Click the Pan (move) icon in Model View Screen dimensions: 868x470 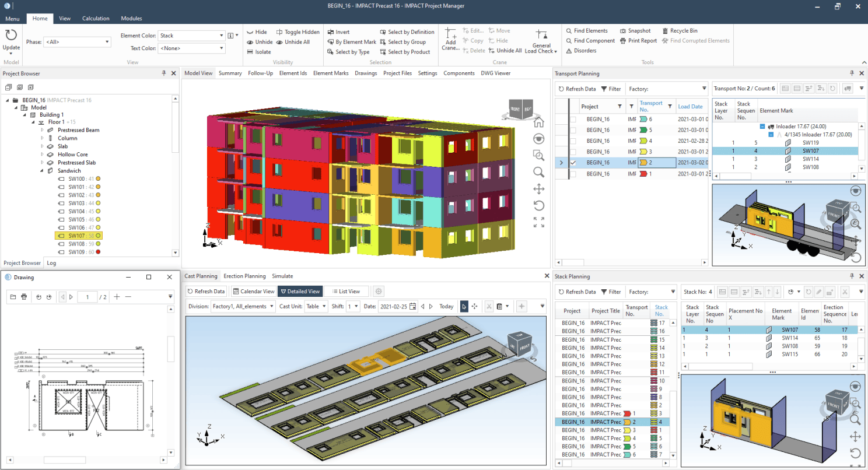pyautogui.click(x=538, y=188)
